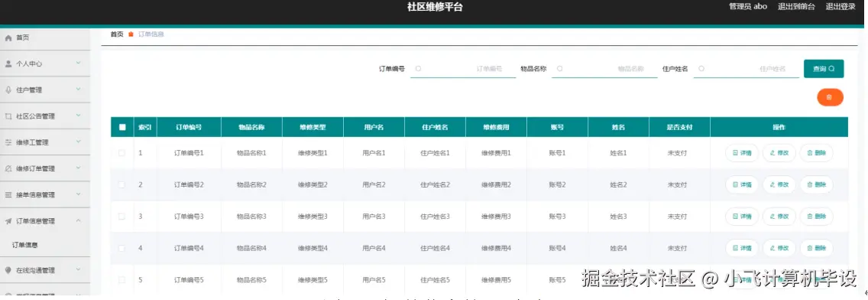The image size is (868, 300).
Task: Click 未支付 in row 订单编号3
Action: pos(678,217)
